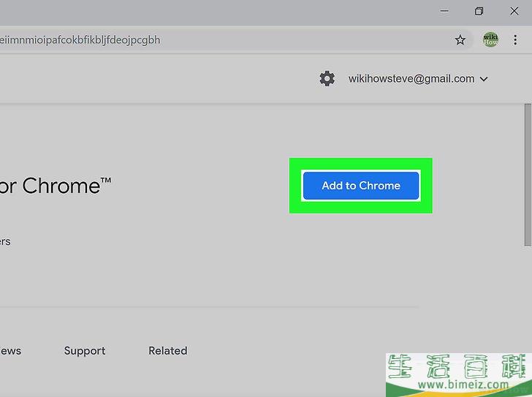Open the wikiHow profile avatar
532x397 pixels.
coord(490,39)
